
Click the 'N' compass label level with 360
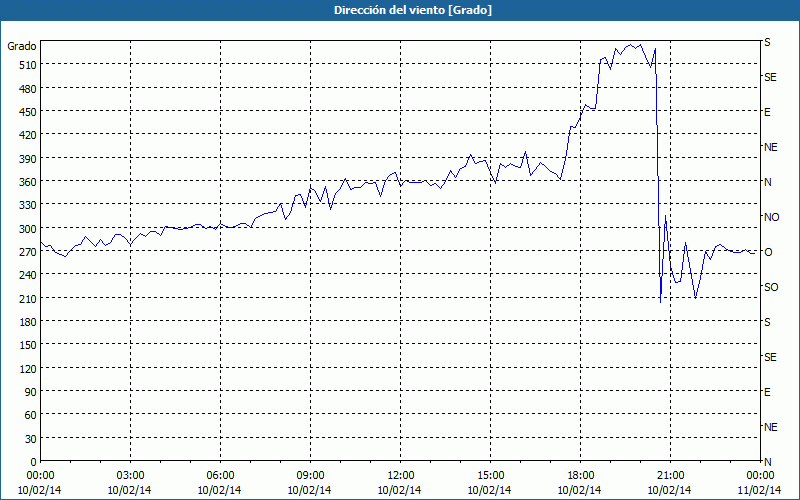tap(767, 182)
